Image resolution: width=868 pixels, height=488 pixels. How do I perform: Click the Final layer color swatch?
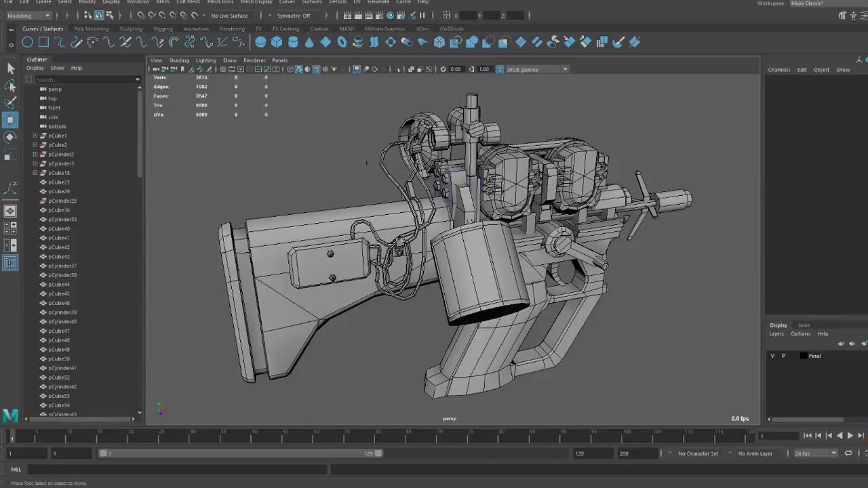[804, 356]
